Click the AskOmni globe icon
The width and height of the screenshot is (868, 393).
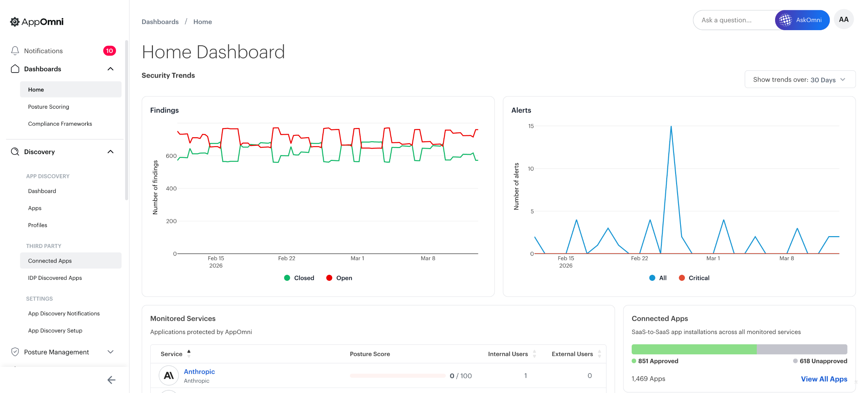(785, 20)
